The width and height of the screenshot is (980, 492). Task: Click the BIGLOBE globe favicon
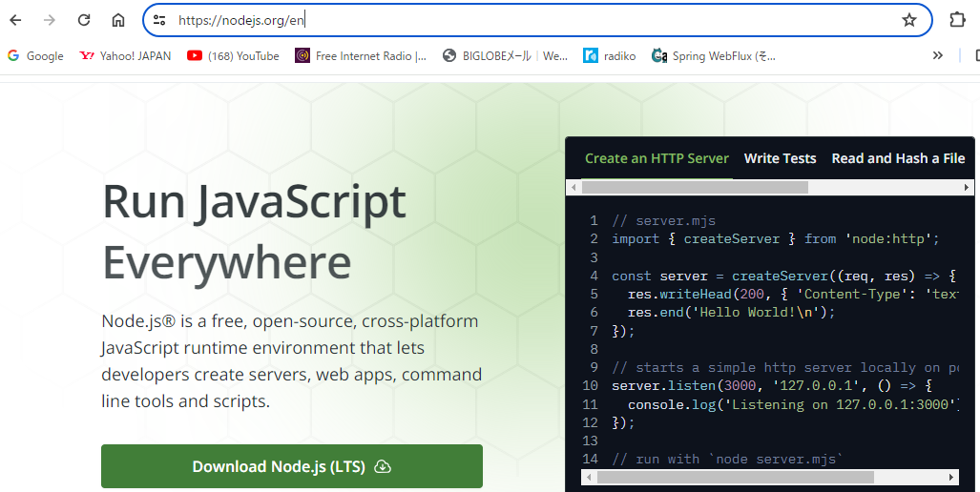(448, 55)
